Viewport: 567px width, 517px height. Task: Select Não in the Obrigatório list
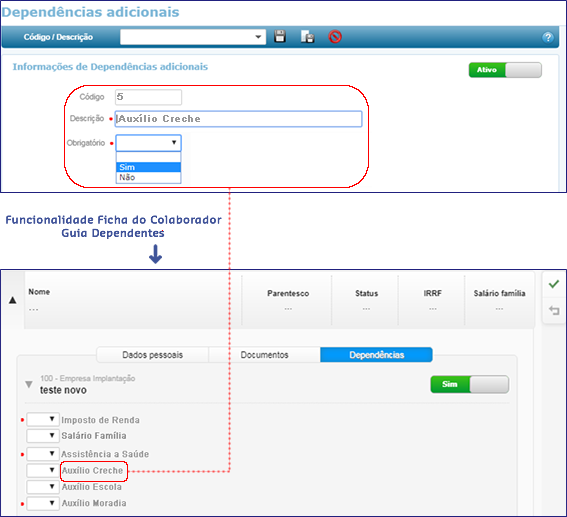[148, 177]
